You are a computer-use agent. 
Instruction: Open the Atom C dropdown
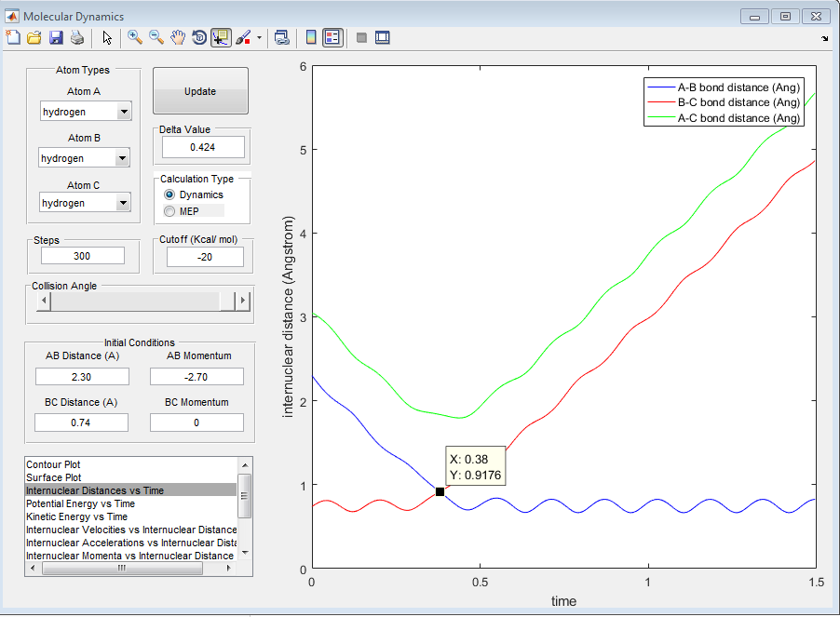pos(121,204)
